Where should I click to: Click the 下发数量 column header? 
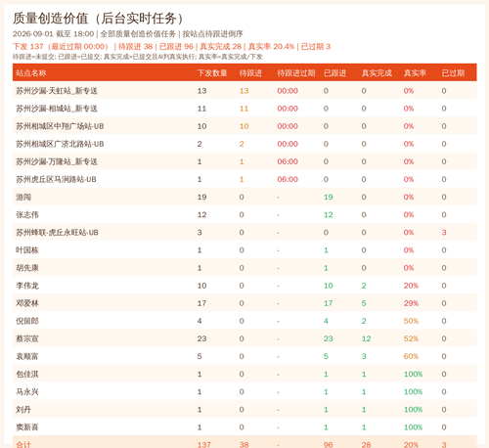click(212, 73)
